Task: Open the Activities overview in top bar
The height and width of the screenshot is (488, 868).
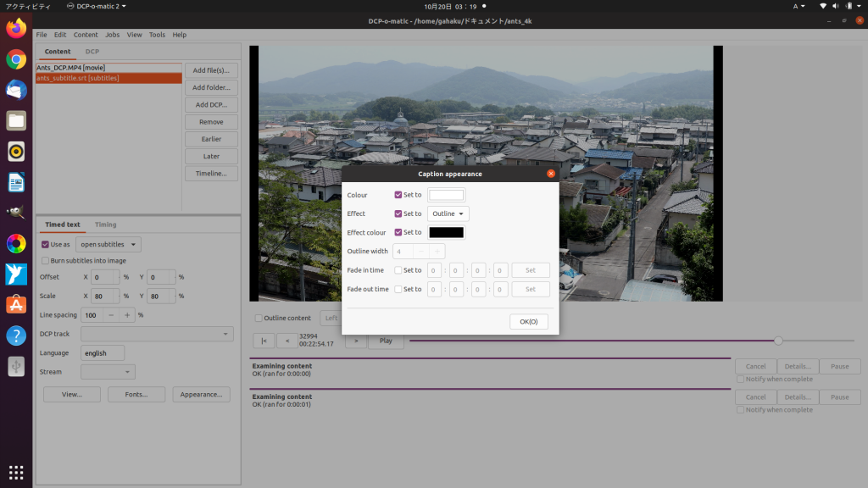Action: point(28,6)
